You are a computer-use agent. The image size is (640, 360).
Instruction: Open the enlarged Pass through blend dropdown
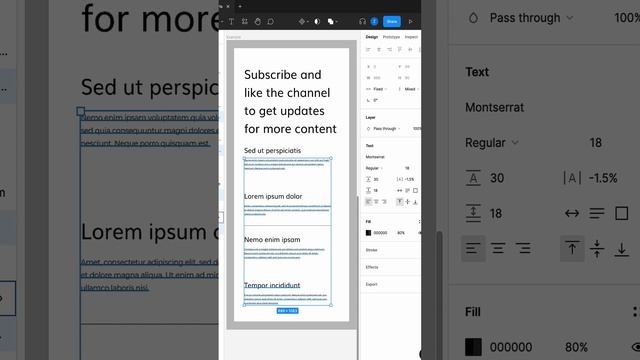(531, 18)
